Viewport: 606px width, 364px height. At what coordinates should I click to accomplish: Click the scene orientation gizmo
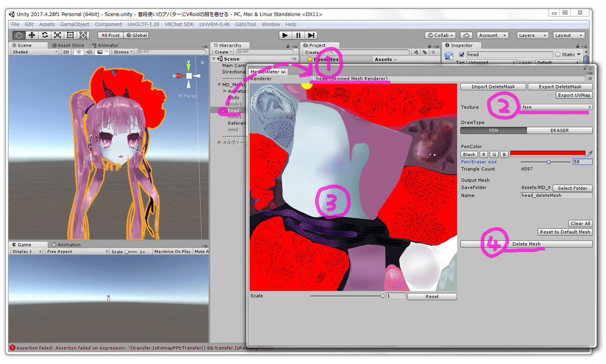188,76
